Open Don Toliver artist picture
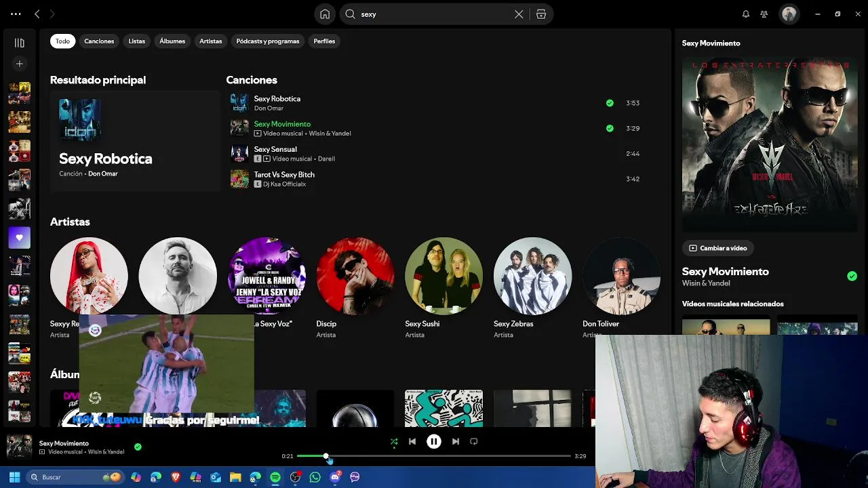The width and height of the screenshot is (868, 488). pyautogui.click(x=622, y=276)
